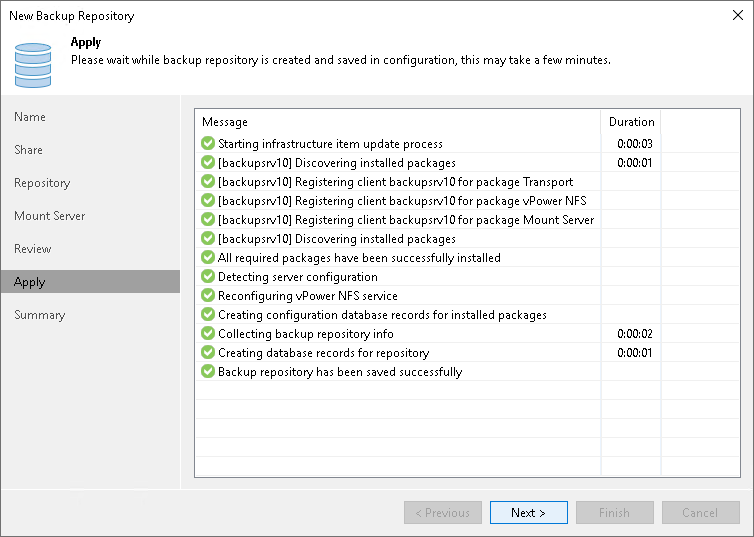This screenshot has width=754, height=537.
Task: Click success icon for All required packages installed
Action: click(208, 257)
